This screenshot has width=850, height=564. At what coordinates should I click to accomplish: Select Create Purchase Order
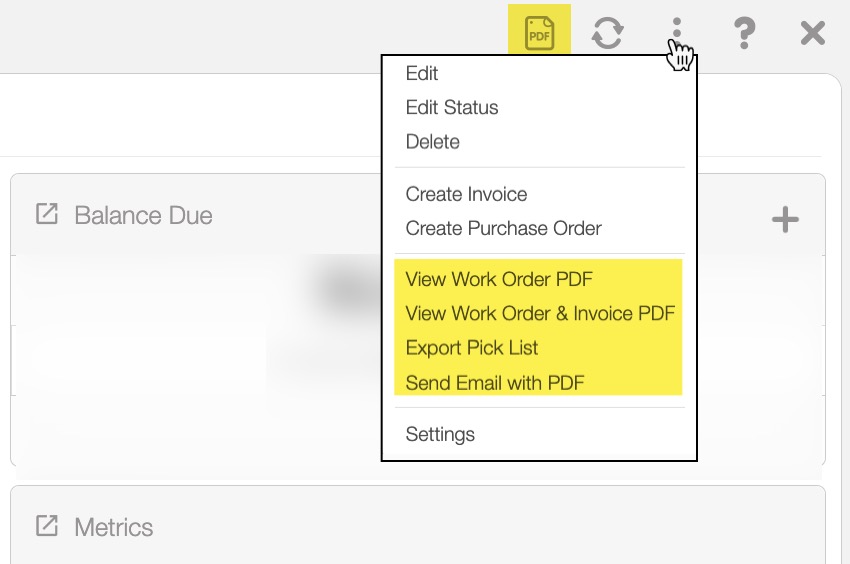pyautogui.click(x=503, y=229)
